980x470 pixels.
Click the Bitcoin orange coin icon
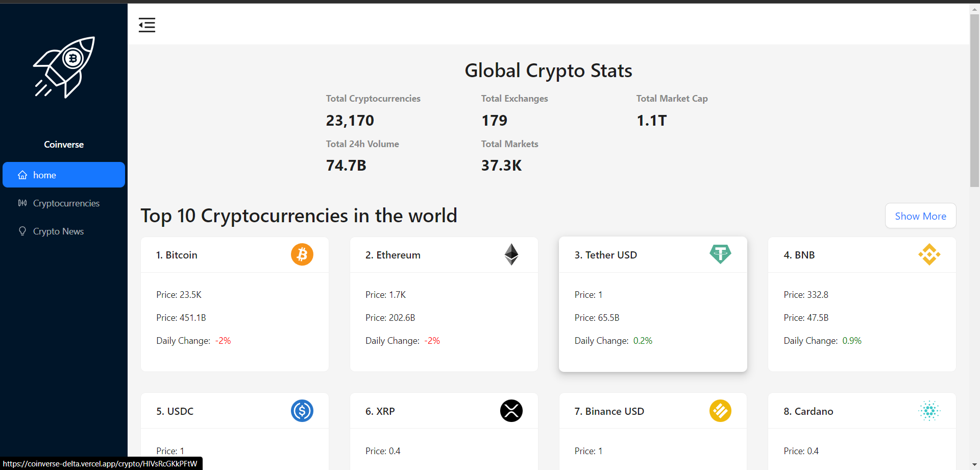pos(302,254)
